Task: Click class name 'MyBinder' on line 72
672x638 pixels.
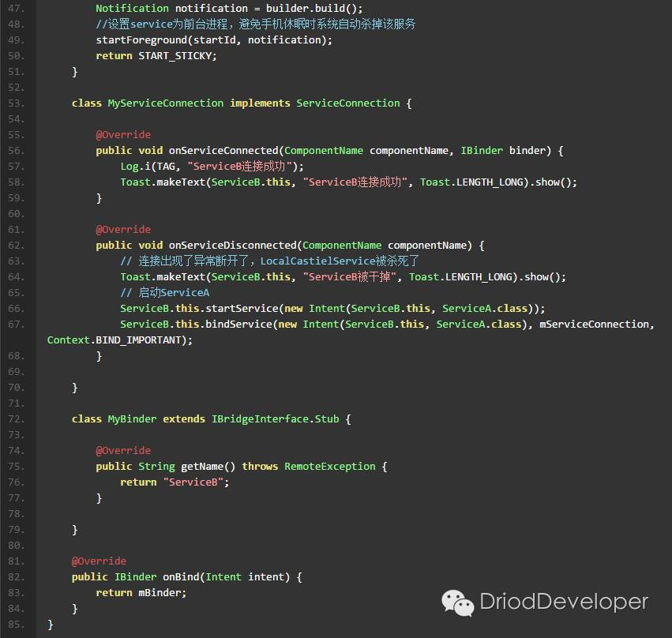Action: pyautogui.click(x=132, y=419)
